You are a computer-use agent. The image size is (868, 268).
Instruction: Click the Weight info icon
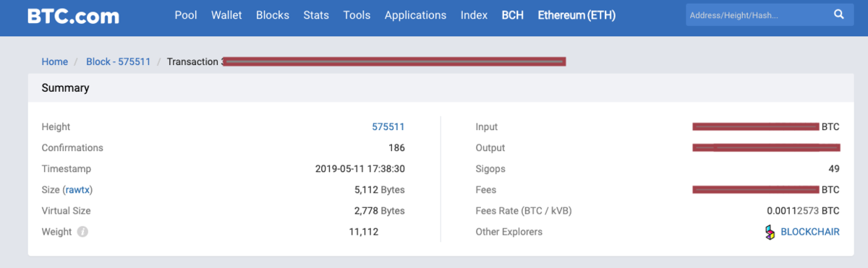(82, 232)
